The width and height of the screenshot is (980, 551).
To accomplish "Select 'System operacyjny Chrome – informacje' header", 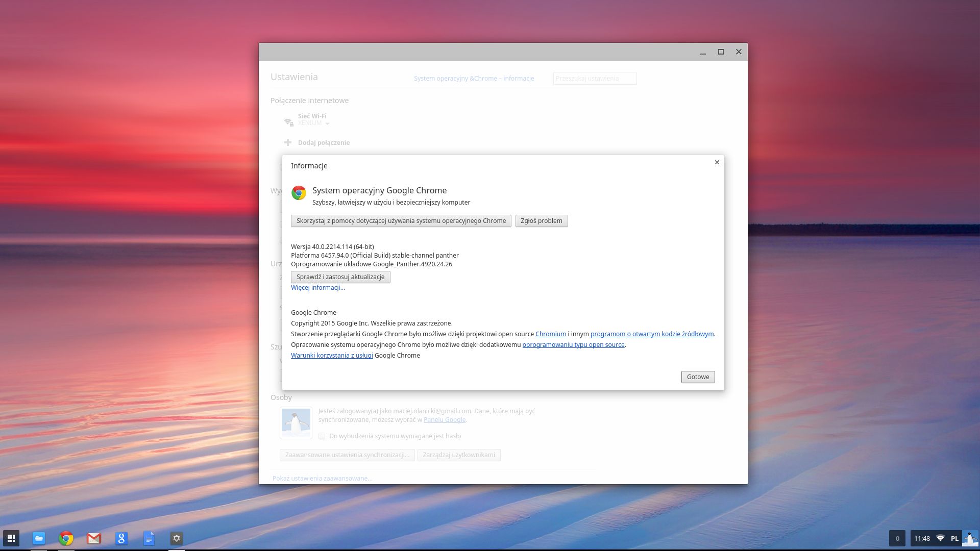I will pos(474,78).
